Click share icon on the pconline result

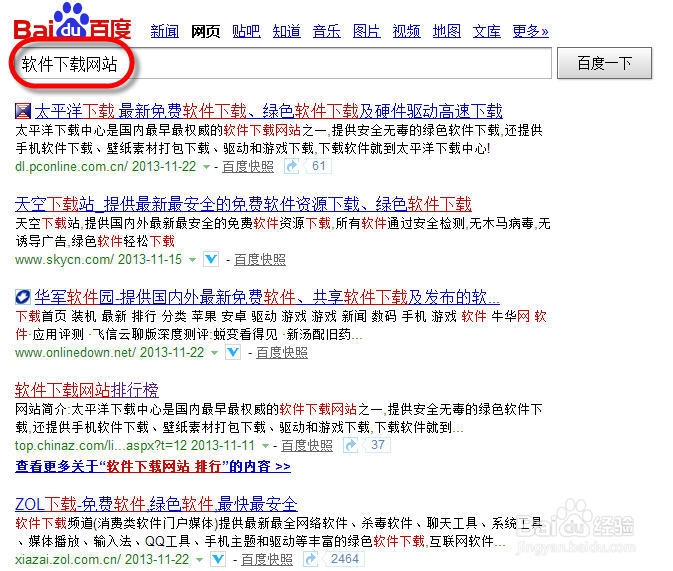[x=291, y=166]
